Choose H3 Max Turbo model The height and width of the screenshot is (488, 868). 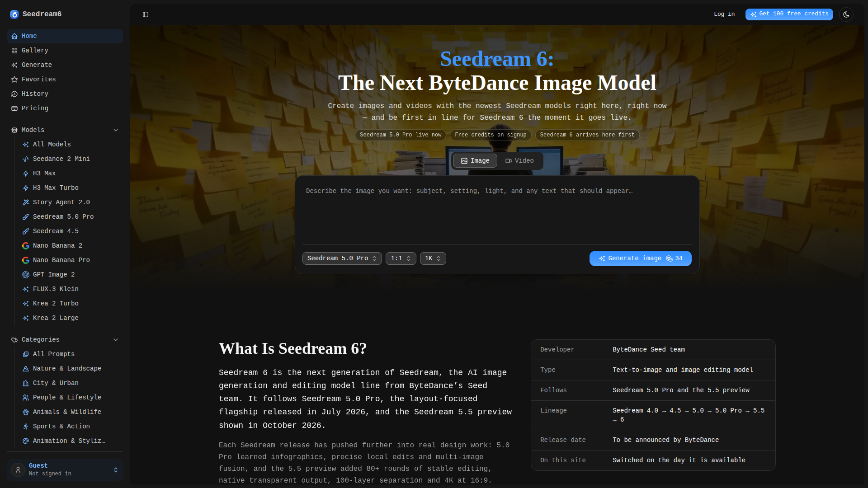71,188
